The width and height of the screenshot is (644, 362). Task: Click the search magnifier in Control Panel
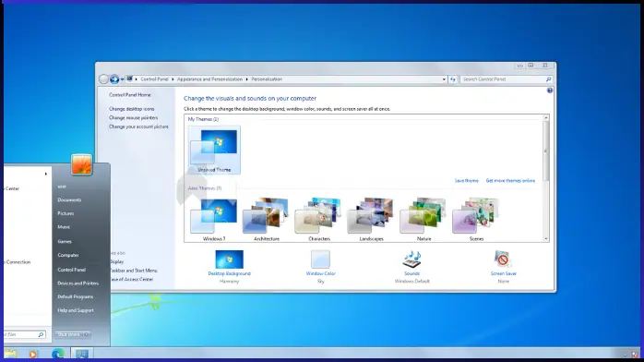(548, 79)
